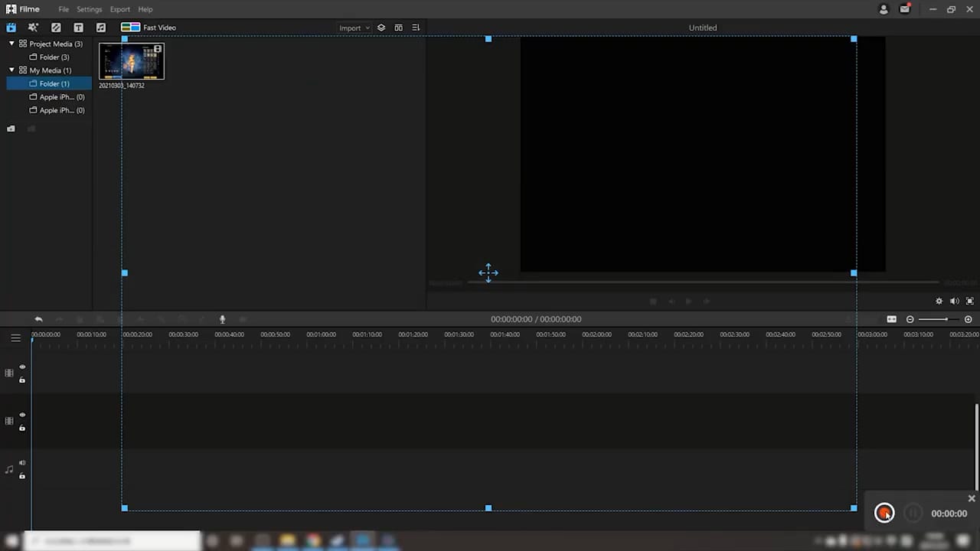Hide the first video track

tap(22, 367)
